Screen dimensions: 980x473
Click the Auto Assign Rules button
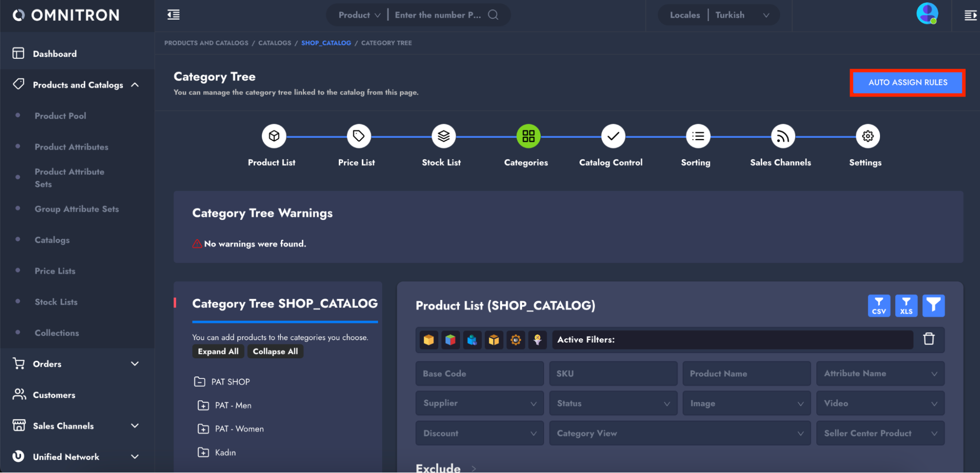(907, 83)
